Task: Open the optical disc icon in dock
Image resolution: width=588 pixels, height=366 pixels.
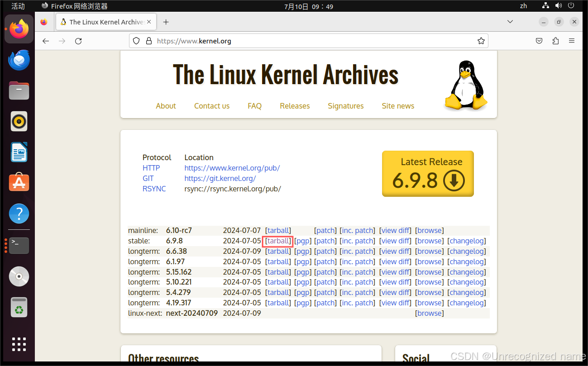Action: pyautogui.click(x=19, y=276)
